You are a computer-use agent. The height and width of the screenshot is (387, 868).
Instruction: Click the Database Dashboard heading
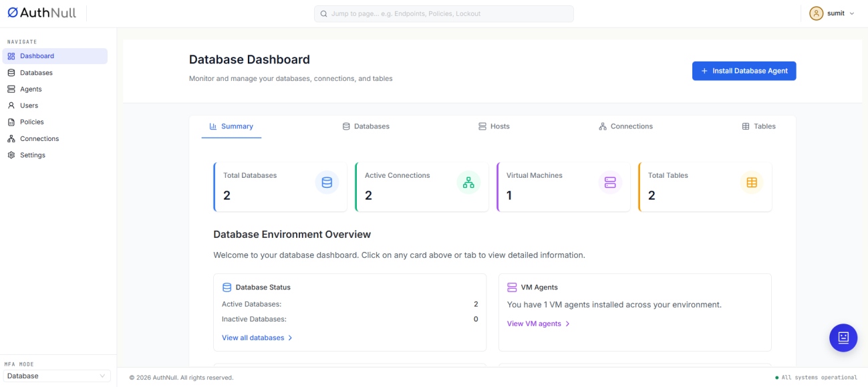[x=249, y=59]
